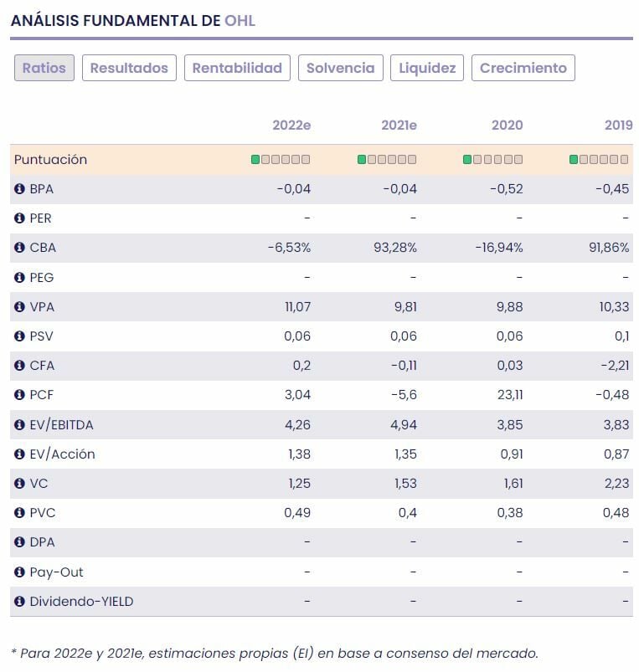Click the info icon next to DPA
The width and height of the screenshot is (639, 672).
(19, 542)
